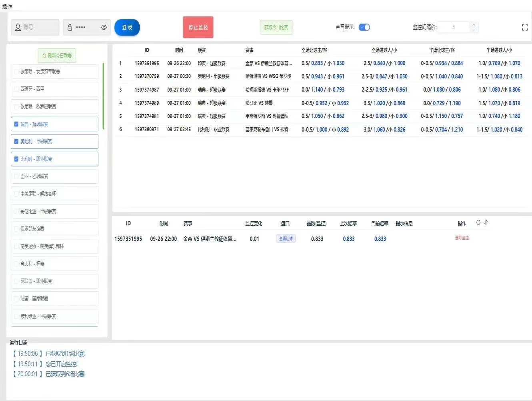Decrease 监控间隔秒 with the down stepper arrow

coord(474,30)
